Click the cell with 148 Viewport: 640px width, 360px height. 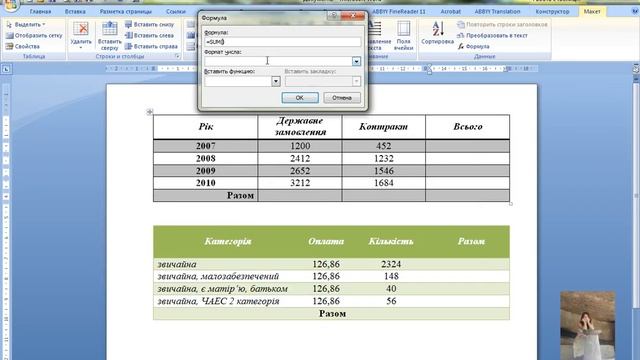tap(391, 276)
